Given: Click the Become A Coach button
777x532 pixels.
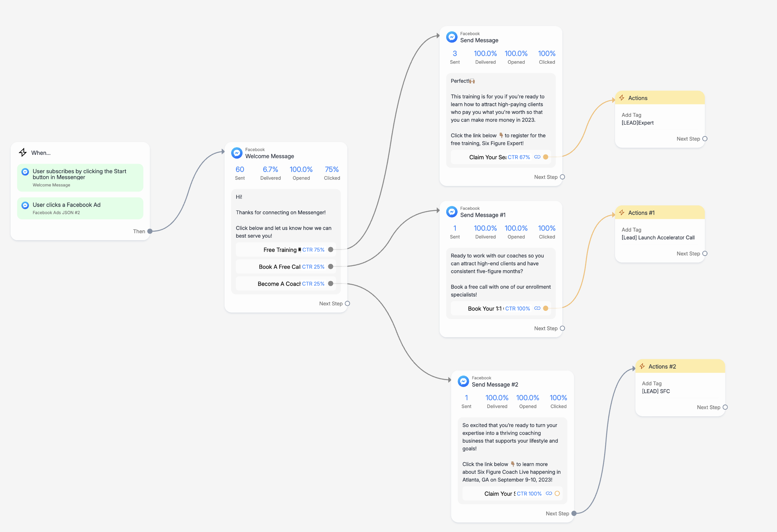Looking at the screenshot, I should coord(286,284).
